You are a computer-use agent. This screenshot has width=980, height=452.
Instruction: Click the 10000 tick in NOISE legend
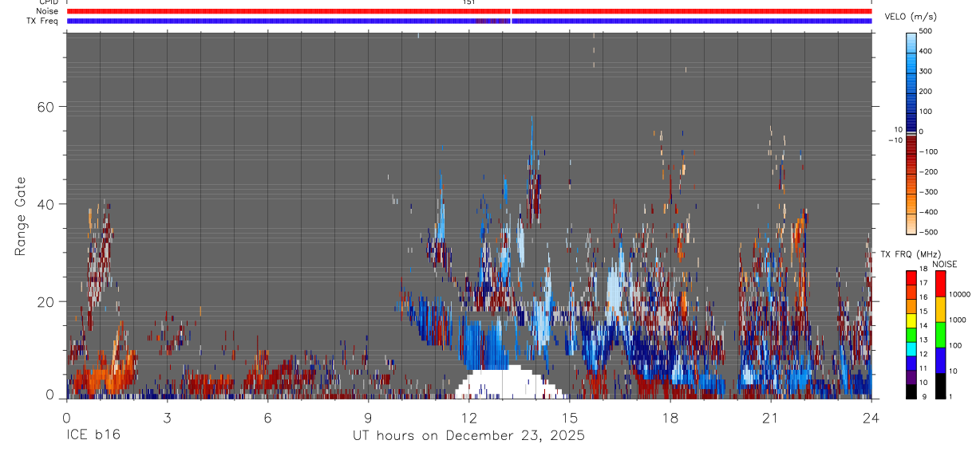[959, 295]
